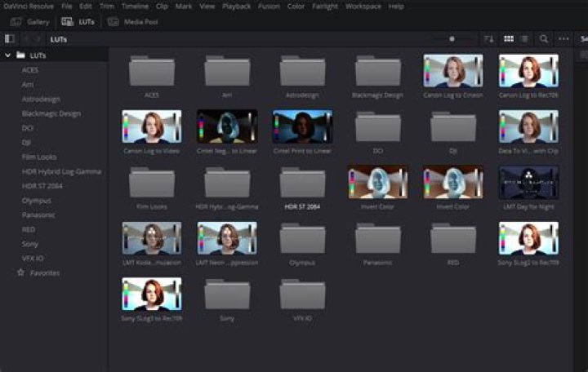Open the RED folder in the grid
This screenshot has height=372, width=588.
[453, 238]
